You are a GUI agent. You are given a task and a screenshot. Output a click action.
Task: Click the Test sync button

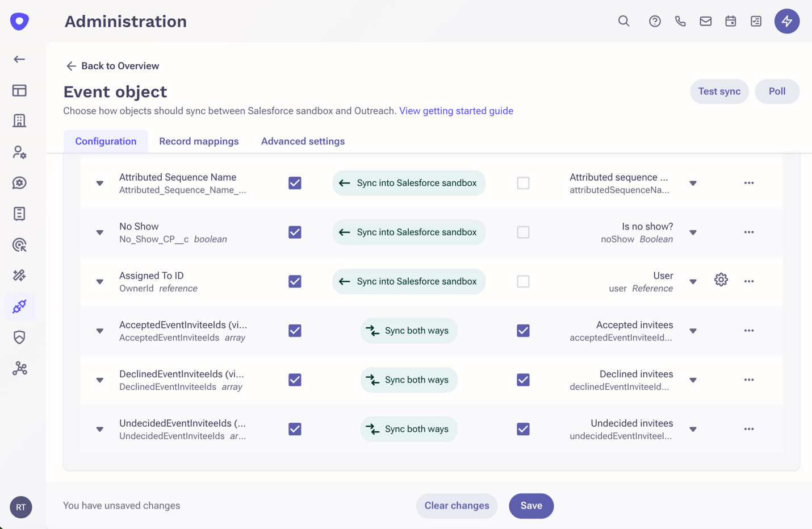tap(719, 91)
